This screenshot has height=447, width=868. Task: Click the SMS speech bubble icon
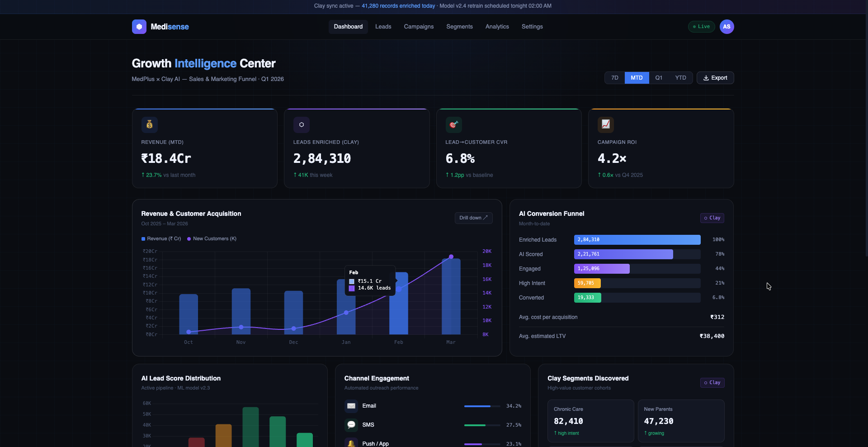pos(351,425)
